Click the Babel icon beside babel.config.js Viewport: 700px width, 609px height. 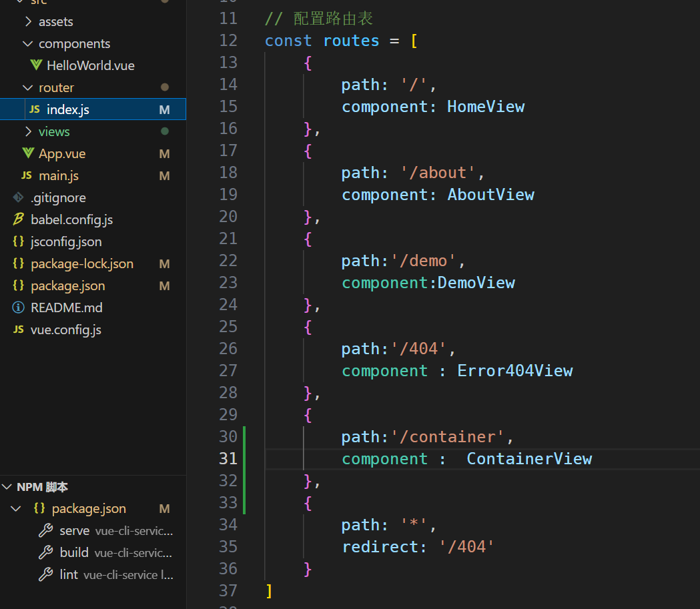[18, 219]
